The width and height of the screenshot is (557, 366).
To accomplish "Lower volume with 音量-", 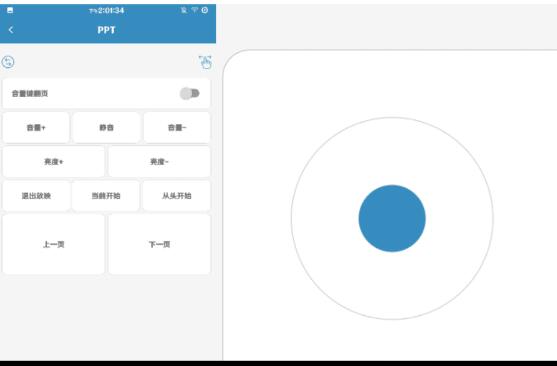I will (x=177, y=128).
